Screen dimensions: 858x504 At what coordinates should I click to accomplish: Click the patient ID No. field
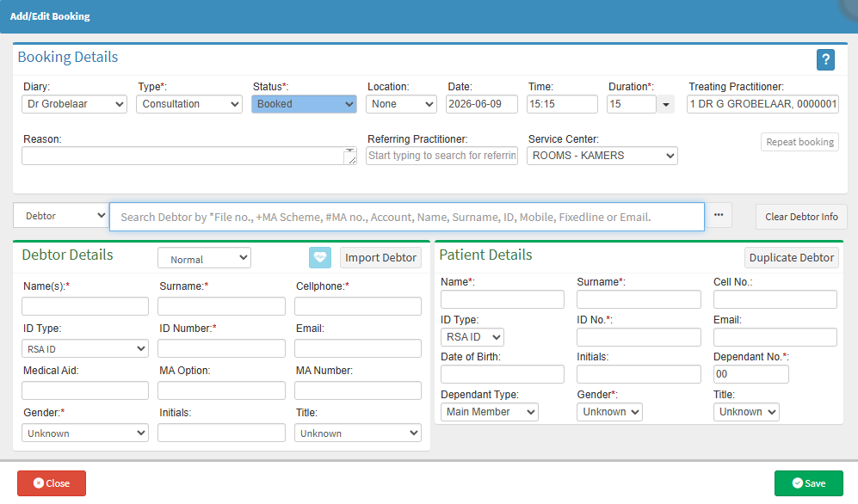click(639, 337)
